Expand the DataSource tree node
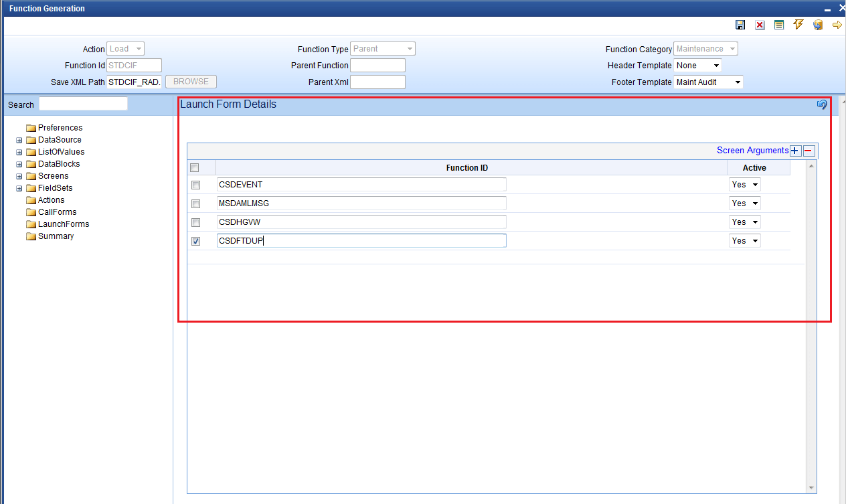 (19, 140)
